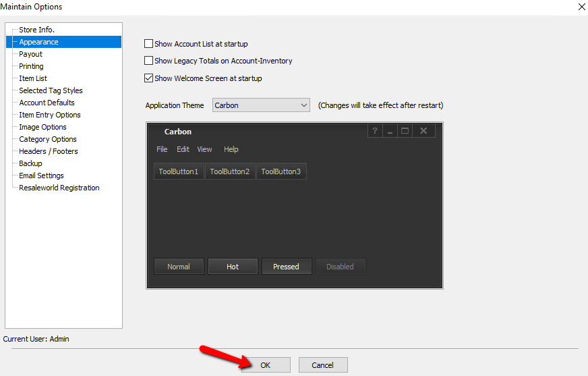The height and width of the screenshot is (376, 588).
Task: Open View menu in theme preview
Action: pyautogui.click(x=204, y=149)
